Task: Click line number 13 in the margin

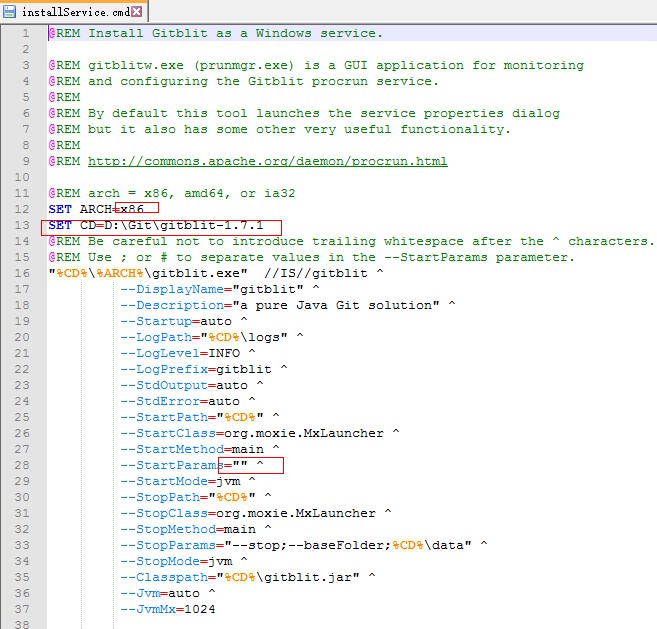Action: click(x=21, y=225)
